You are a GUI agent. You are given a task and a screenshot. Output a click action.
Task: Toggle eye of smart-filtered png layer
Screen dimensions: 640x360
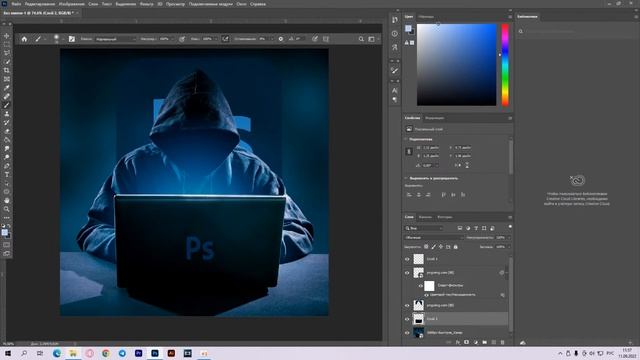click(x=407, y=273)
